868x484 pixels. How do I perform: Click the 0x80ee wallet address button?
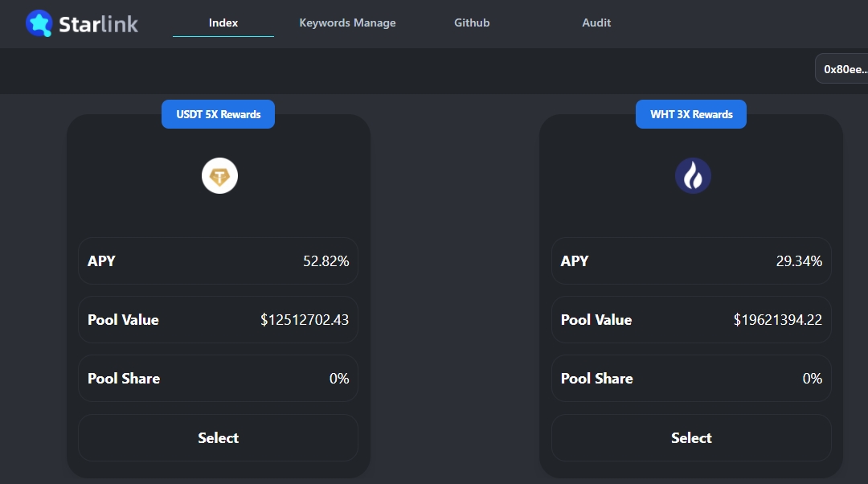844,69
